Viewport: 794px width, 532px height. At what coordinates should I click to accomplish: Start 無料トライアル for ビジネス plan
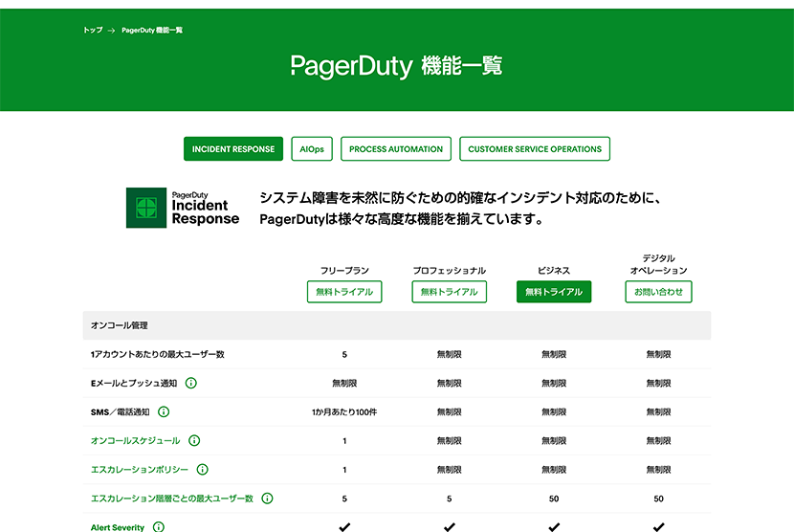pyautogui.click(x=554, y=292)
